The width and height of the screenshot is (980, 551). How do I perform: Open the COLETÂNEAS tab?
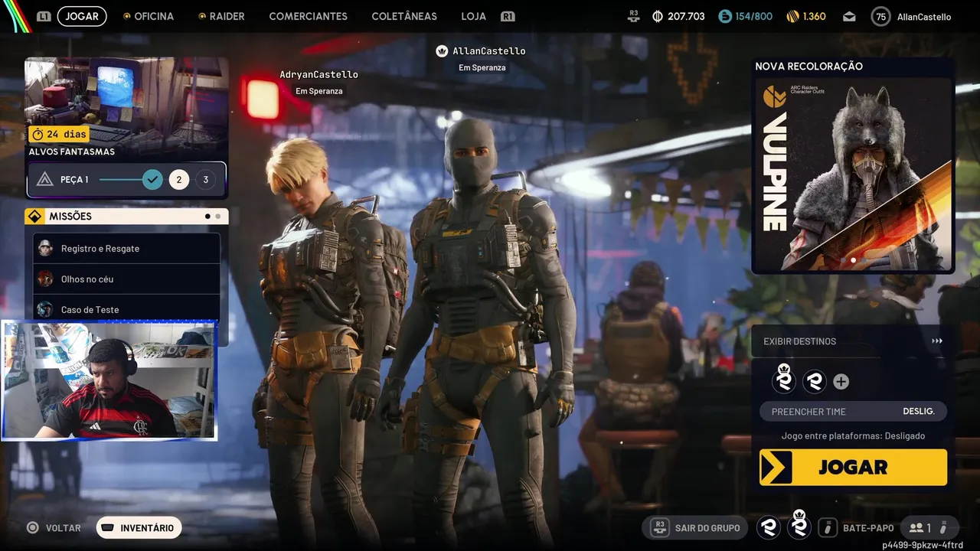(x=404, y=16)
